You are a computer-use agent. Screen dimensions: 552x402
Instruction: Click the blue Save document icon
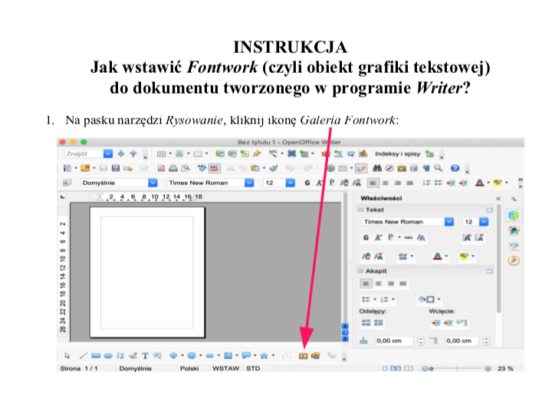pos(115,168)
